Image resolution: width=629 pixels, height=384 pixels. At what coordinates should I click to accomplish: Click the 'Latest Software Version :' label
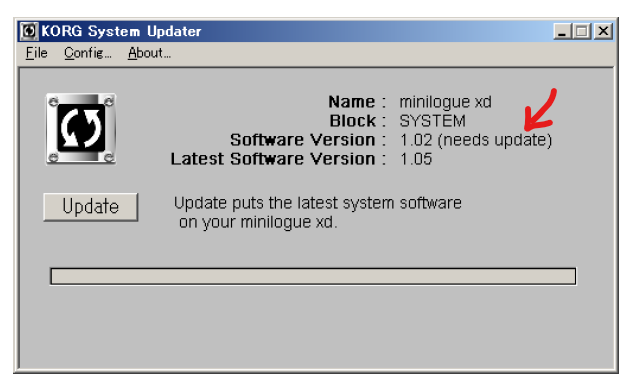pos(278,159)
